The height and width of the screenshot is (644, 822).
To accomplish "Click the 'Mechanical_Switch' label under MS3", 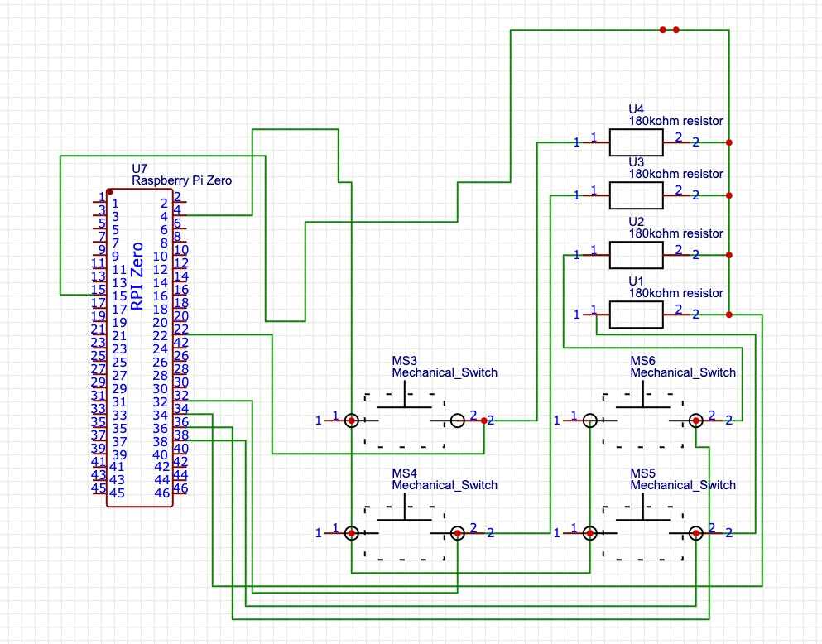I will pos(445,373).
